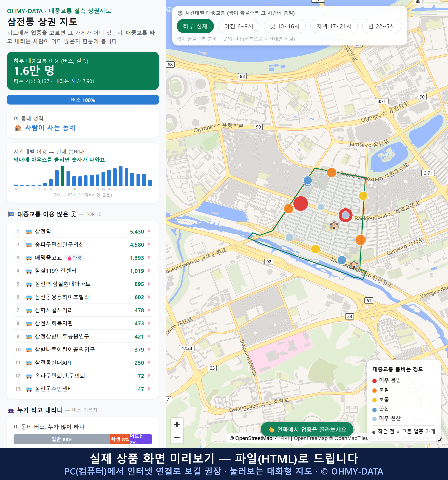Click the light blue marker right of the large red circle

(321, 207)
